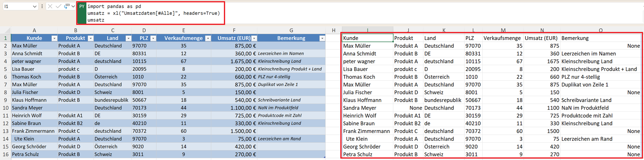Select cell I1 containing Kunde output
This screenshot has width=644, height=160.
tap(367, 38)
